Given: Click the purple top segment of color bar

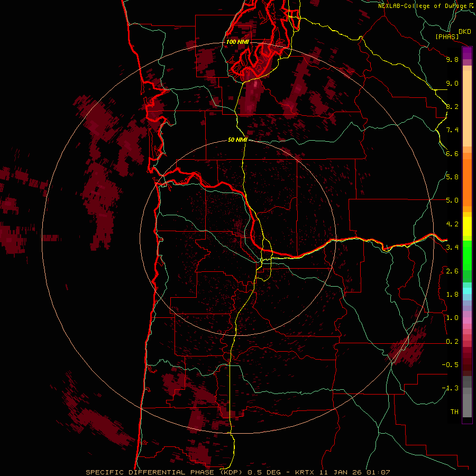Looking at the screenshot, I should point(467,53).
